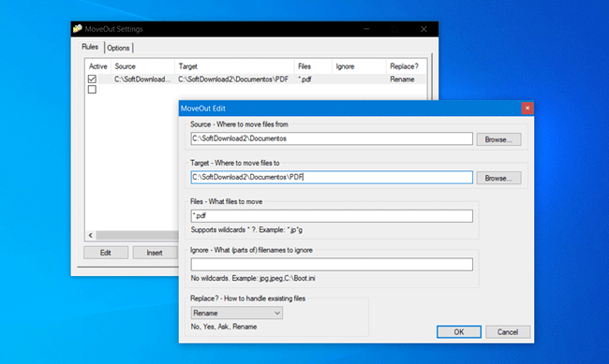Screen dimensions: 609x364
Task: Sort by the Source column header
Action: click(143, 66)
